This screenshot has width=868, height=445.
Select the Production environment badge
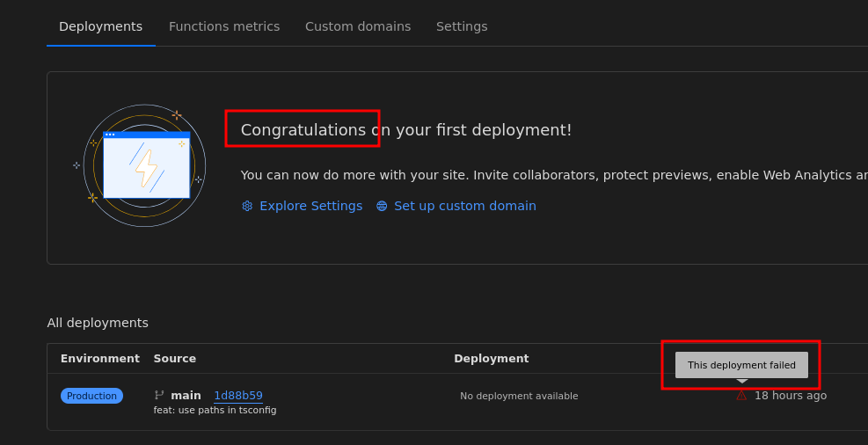point(91,396)
